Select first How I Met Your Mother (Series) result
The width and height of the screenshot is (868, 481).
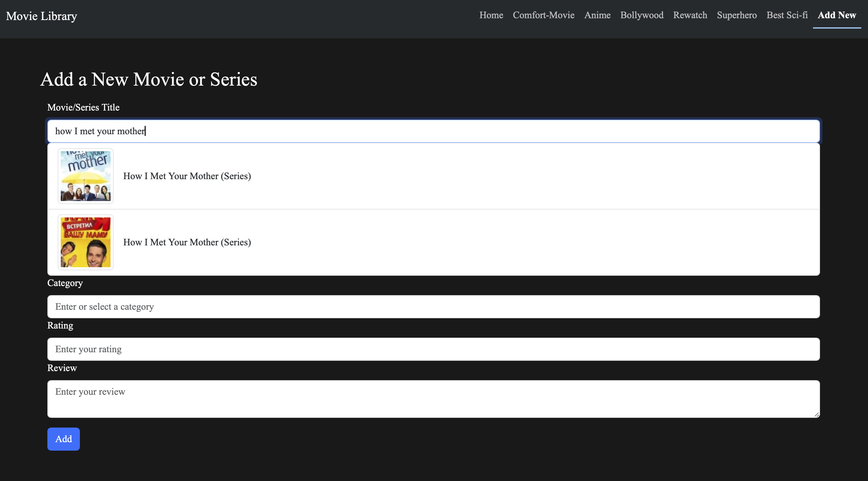(x=433, y=176)
